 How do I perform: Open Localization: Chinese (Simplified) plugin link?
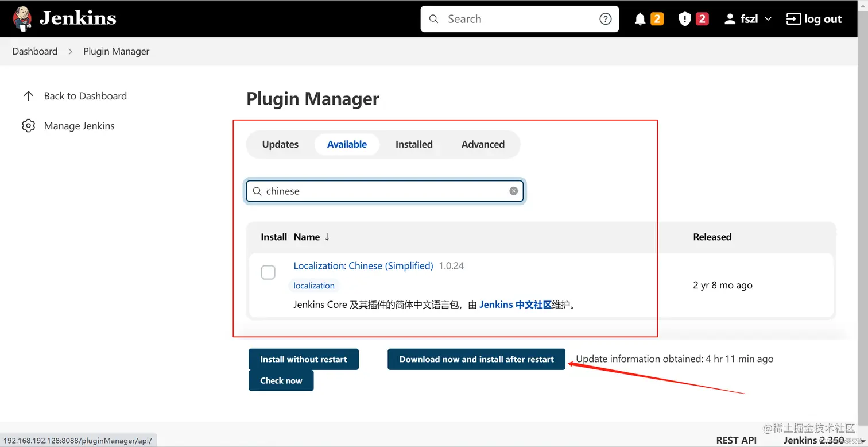363,266
